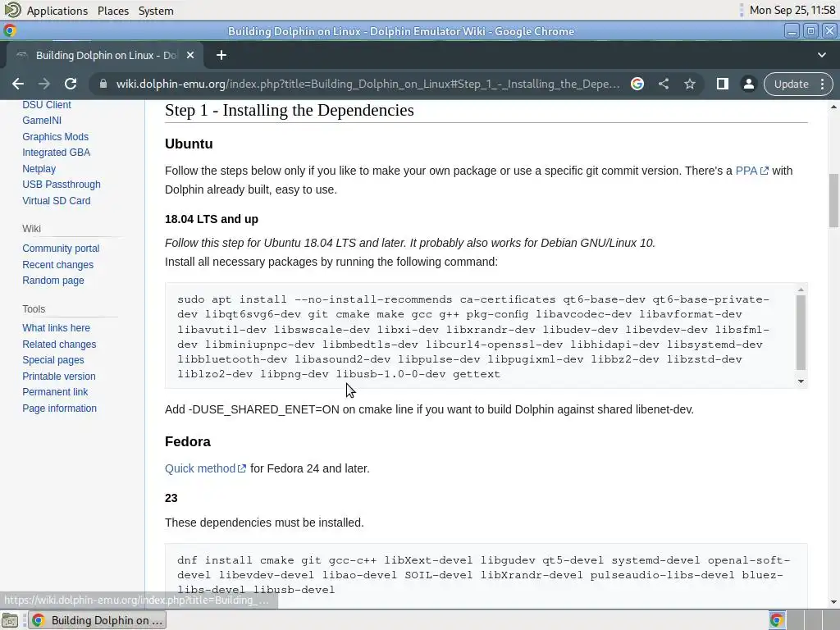
Task: Click the Ubuntu section heading
Action: [189, 144]
